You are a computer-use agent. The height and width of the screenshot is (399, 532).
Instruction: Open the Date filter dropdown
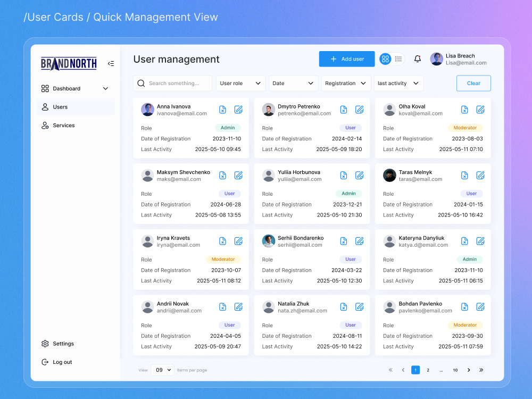tap(293, 83)
